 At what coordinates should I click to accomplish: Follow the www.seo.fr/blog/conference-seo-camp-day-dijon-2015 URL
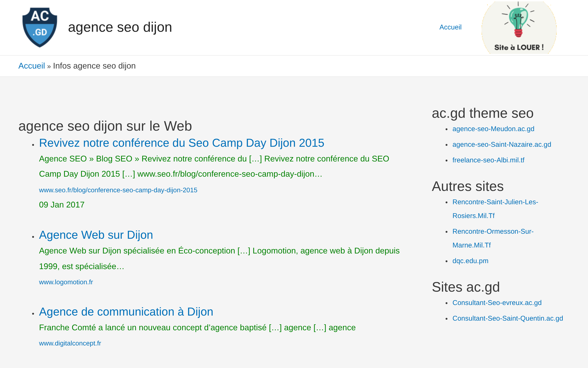pyautogui.click(x=118, y=190)
